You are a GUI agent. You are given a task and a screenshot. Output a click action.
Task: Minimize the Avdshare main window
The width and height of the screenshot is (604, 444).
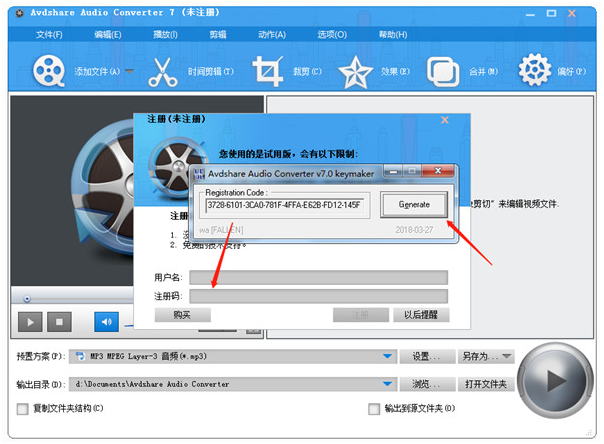click(530, 14)
